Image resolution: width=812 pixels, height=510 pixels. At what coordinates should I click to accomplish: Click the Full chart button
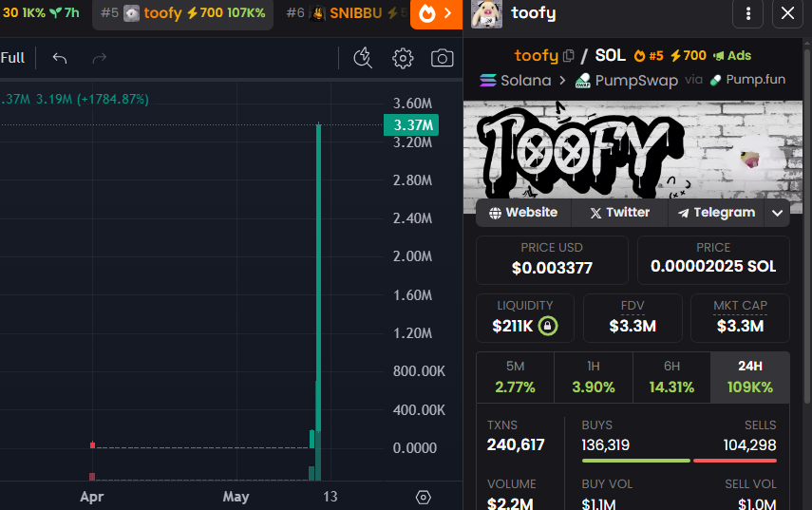point(12,58)
